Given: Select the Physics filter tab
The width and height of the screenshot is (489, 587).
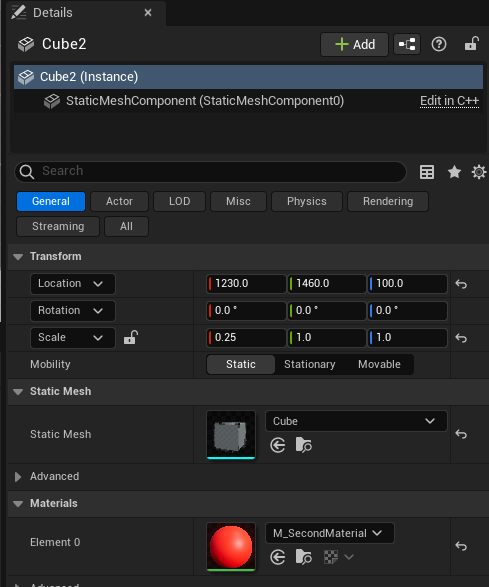Looking at the screenshot, I should [307, 201].
